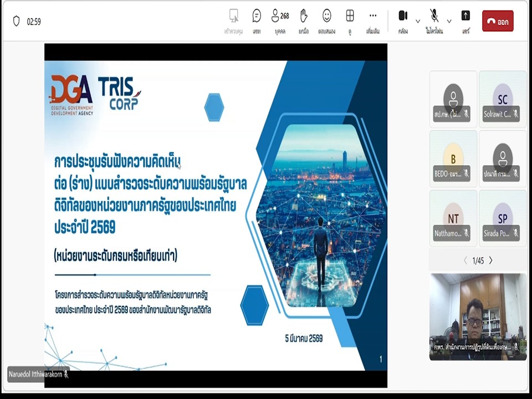Show the participant list with 268 people

pos(275,16)
